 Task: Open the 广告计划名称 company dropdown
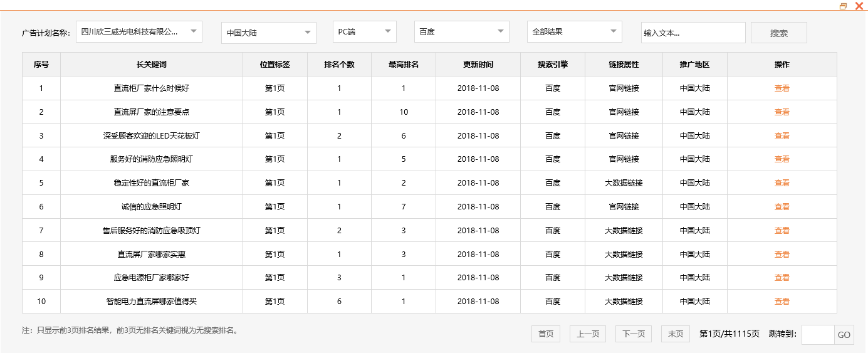pyautogui.click(x=139, y=31)
